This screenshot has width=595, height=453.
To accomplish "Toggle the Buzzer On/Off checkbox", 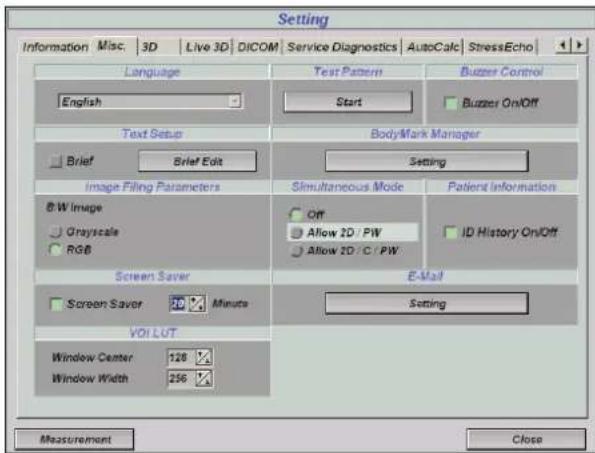I will (x=450, y=103).
